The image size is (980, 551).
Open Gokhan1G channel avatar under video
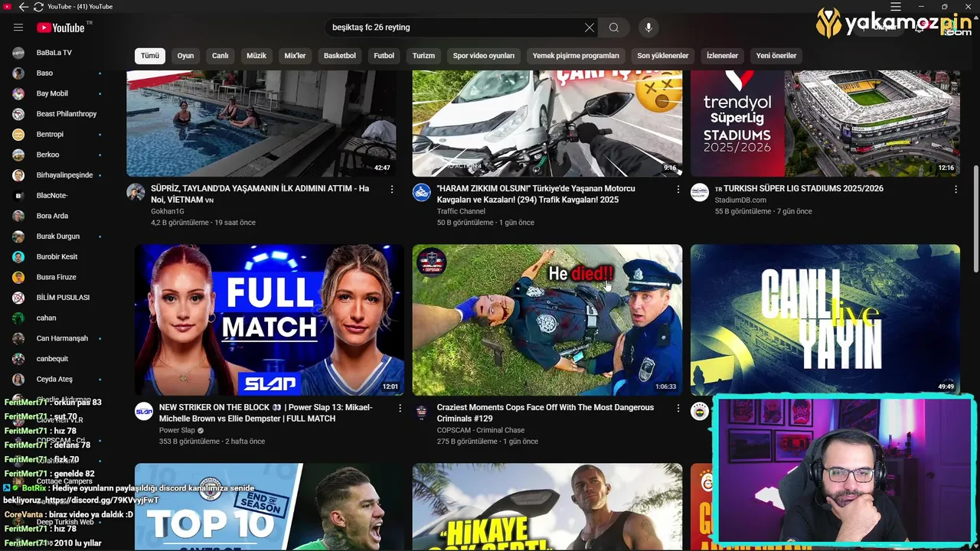click(136, 192)
